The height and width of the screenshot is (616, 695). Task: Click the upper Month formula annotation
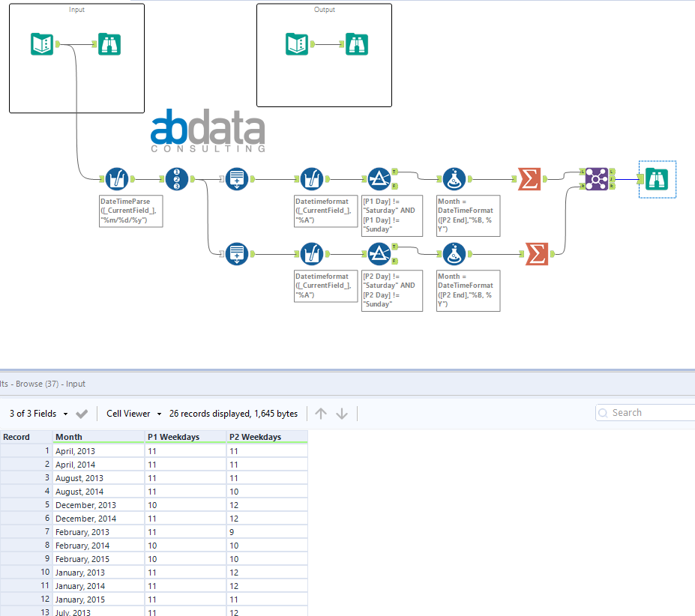coord(469,216)
